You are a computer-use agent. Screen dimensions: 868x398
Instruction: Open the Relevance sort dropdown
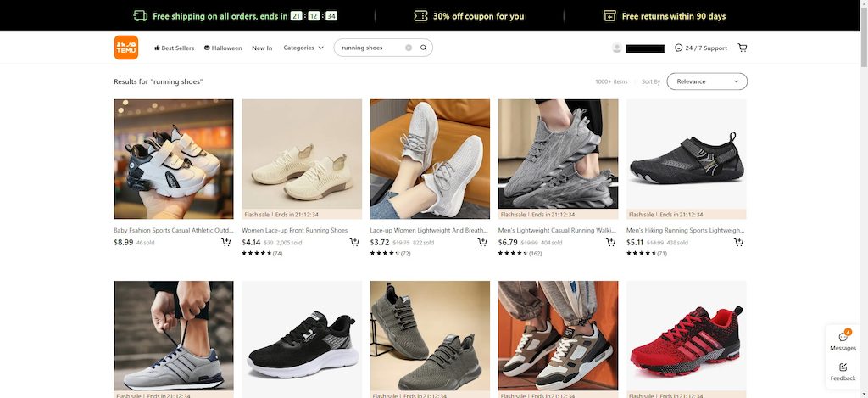coord(706,81)
